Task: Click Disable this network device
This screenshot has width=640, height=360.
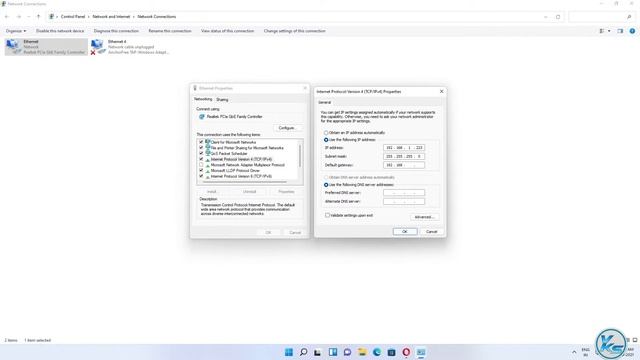Action: [60, 31]
